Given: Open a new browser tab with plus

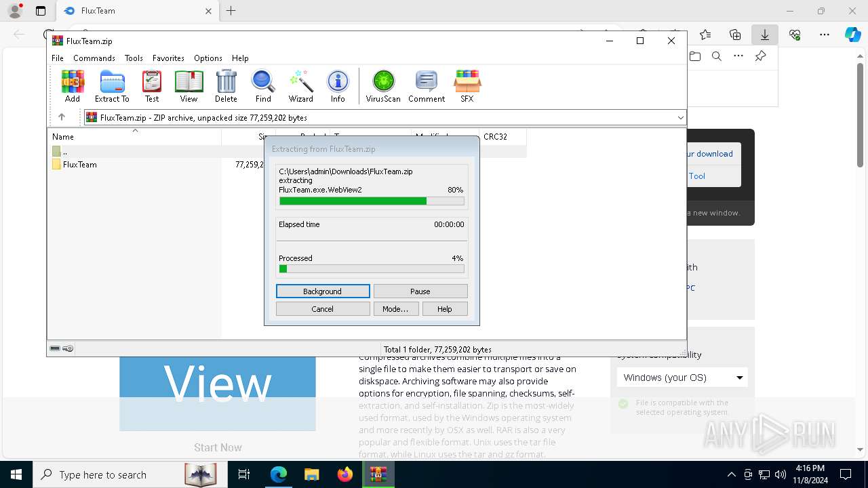Looking at the screenshot, I should [x=231, y=11].
